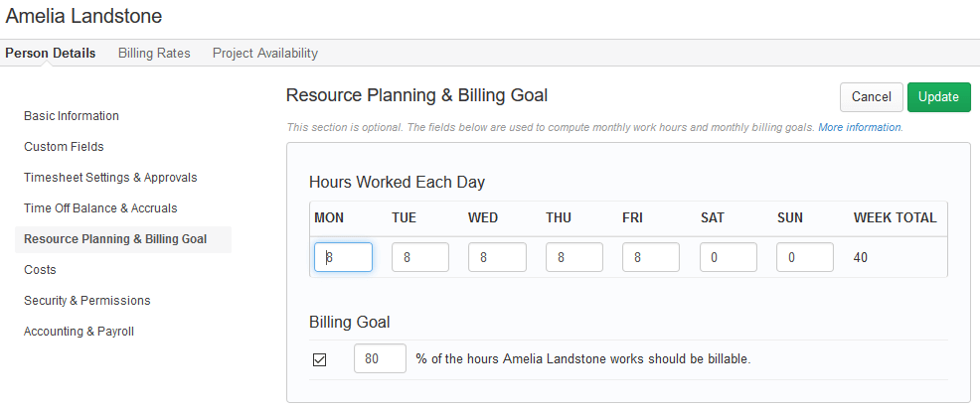
Task: Open Timesheet Settings & Approvals section
Action: click(110, 178)
